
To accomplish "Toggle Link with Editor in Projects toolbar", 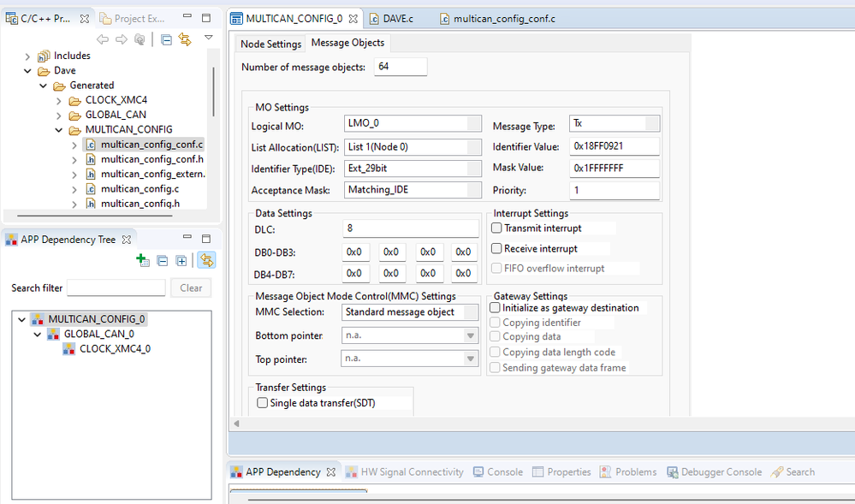I will [x=187, y=39].
